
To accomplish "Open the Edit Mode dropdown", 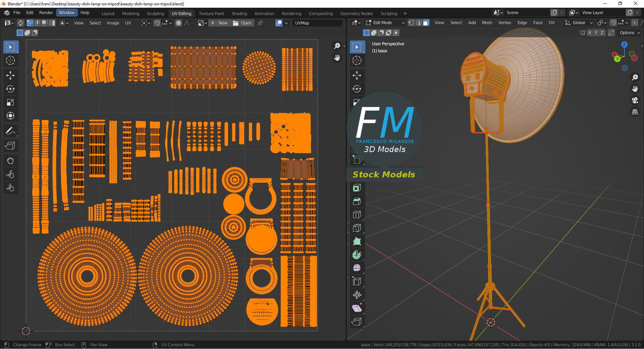I will coord(385,23).
